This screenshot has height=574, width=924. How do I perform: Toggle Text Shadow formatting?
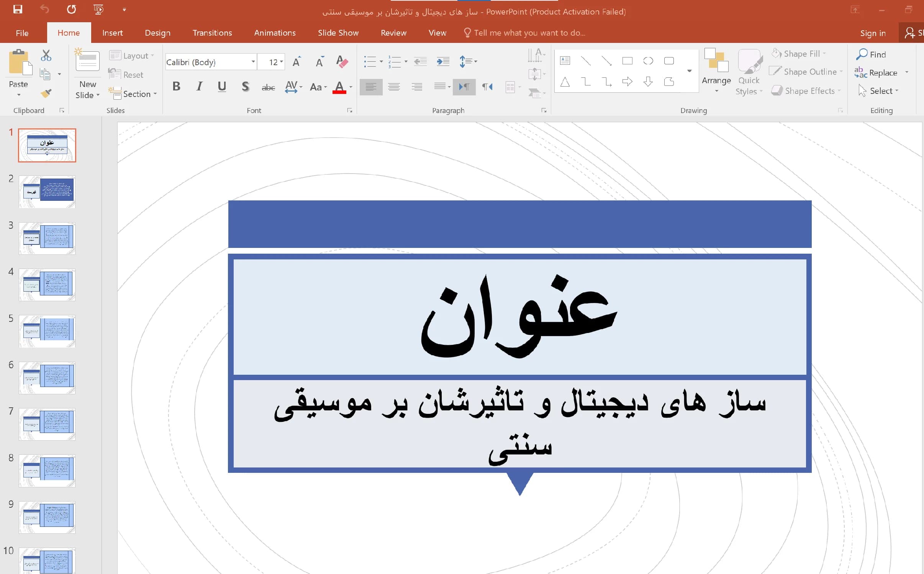pyautogui.click(x=245, y=87)
